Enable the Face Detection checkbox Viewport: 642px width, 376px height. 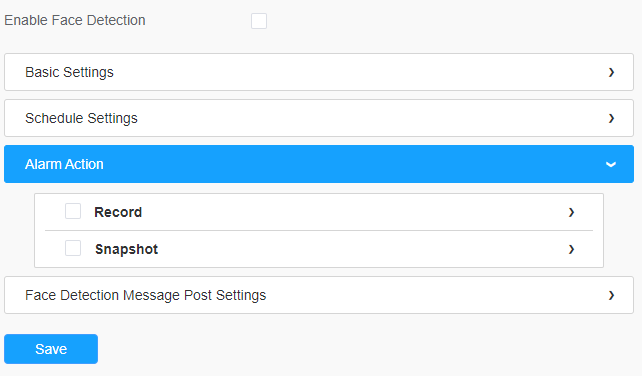click(259, 21)
